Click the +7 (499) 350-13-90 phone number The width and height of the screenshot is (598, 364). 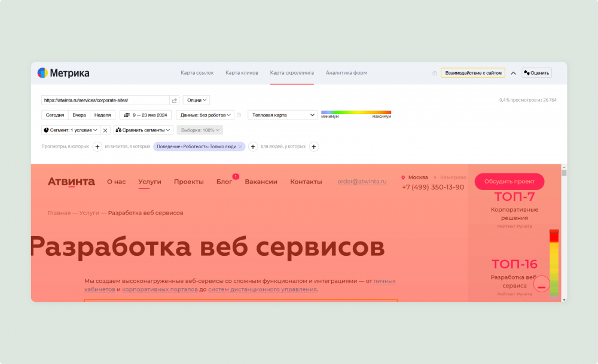pos(433,187)
